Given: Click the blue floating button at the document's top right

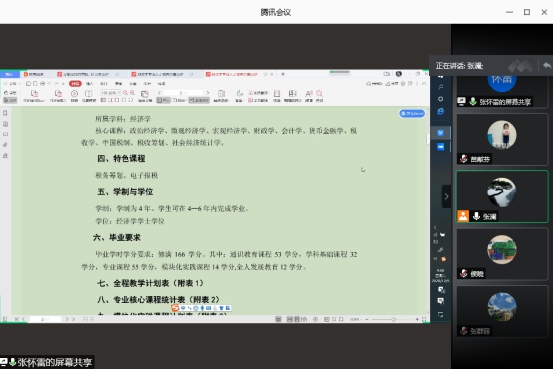Looking at the screenshot, I should point(412,113).
